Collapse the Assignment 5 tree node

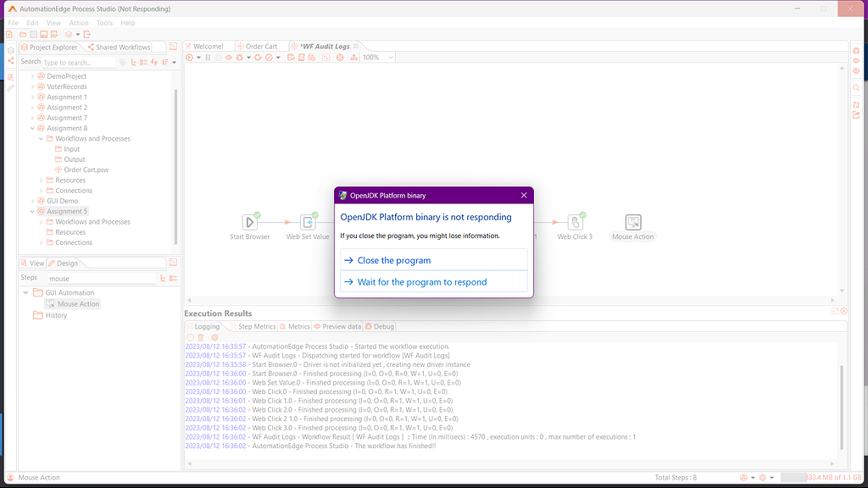click(x=32, y=211)
